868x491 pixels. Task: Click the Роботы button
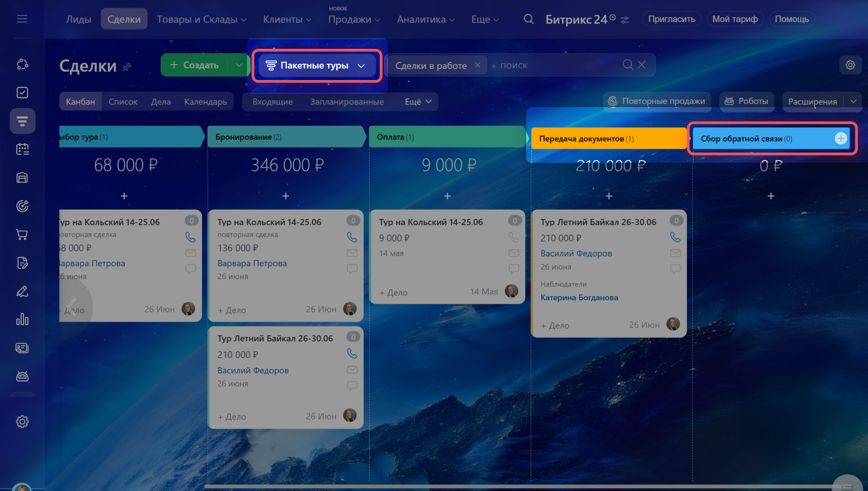coord(746,101)
